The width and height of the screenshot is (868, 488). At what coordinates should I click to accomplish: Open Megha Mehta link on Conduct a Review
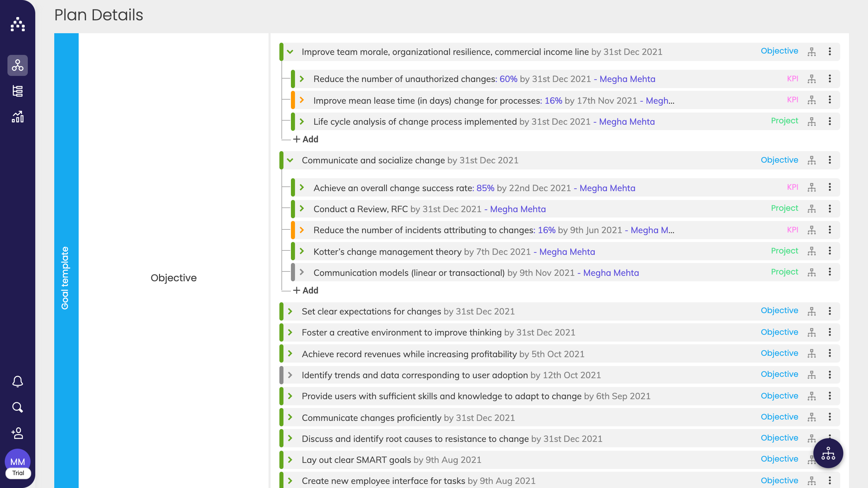coord(518,209)
